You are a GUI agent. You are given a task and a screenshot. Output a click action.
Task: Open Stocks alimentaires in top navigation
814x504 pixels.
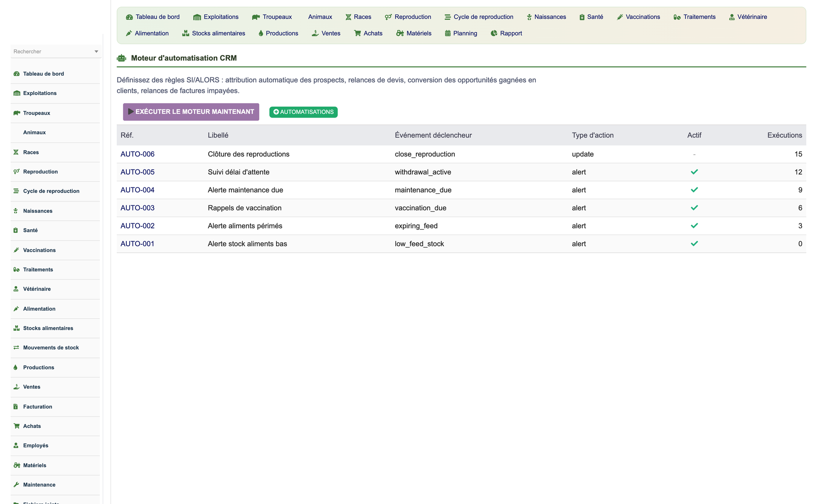click(214, 33)
